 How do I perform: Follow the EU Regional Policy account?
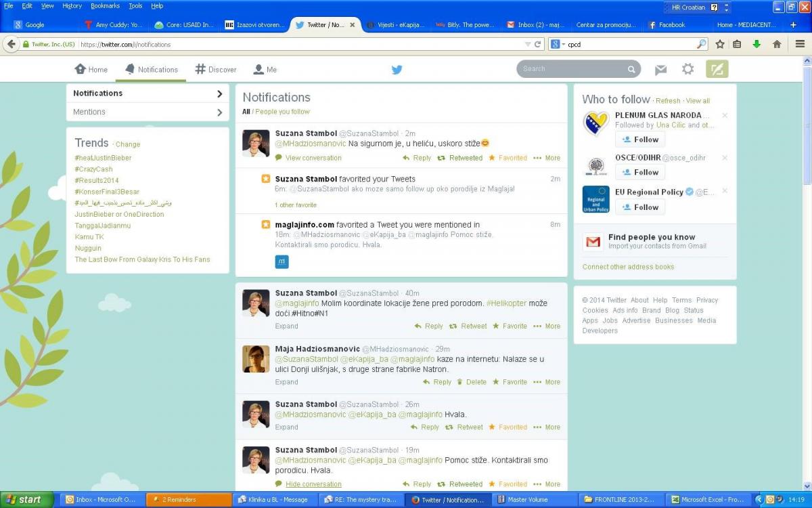(640, 207)
